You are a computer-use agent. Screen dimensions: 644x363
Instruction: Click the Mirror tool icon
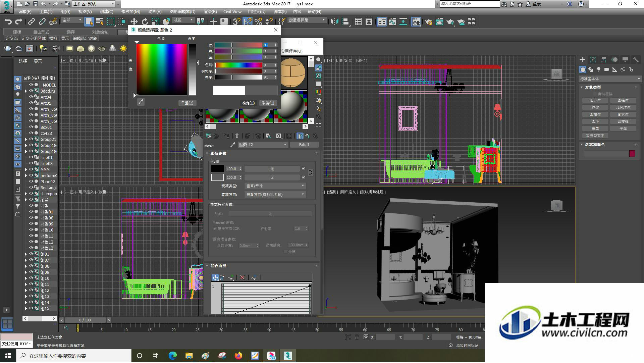pos(334,22)
